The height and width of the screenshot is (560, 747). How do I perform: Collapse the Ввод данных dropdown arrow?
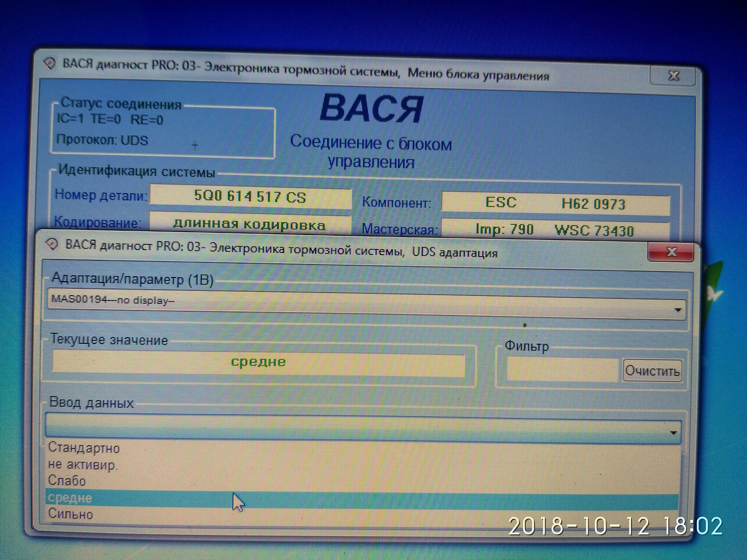point(673,432)
